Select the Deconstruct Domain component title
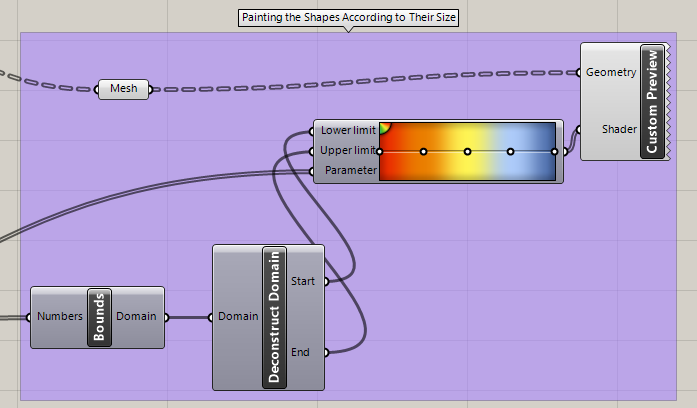 tap(274, 317)
